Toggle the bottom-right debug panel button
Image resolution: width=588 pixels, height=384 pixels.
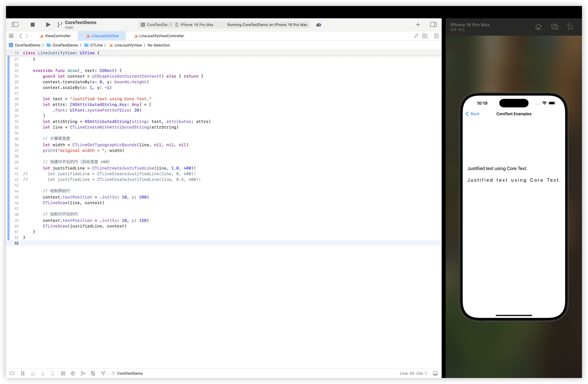pyautogui.click(x=435, y=373)
